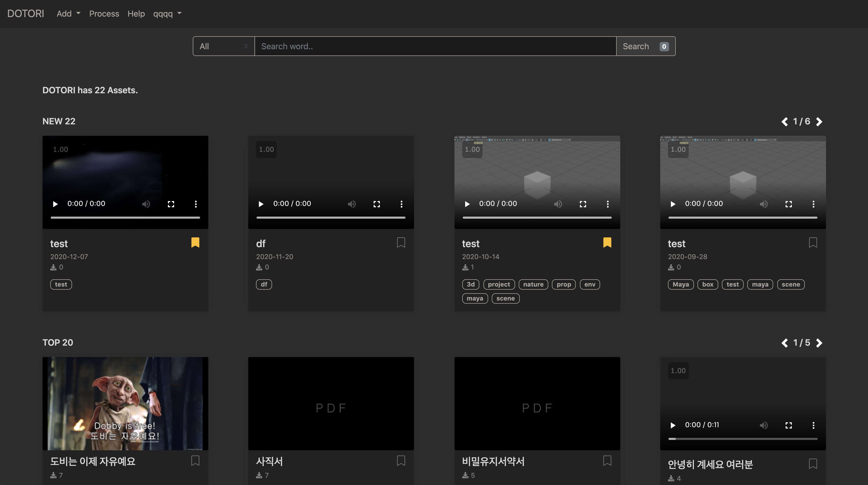868x485 pixels.
Task: Focus the Search word input field
Action: [x=435, y=46]
